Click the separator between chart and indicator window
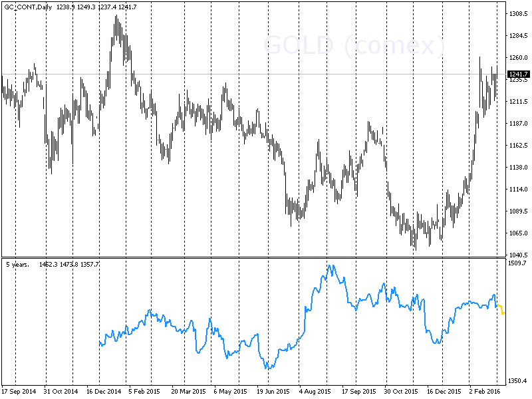 [266, 257]
